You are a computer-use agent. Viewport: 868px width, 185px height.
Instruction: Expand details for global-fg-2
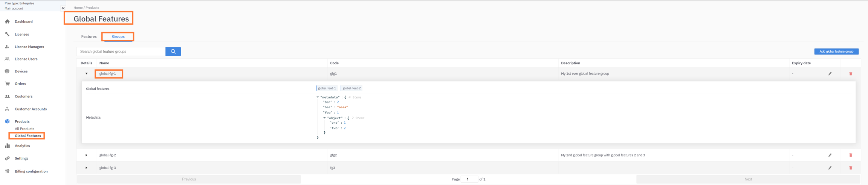[x=86, y=155]
